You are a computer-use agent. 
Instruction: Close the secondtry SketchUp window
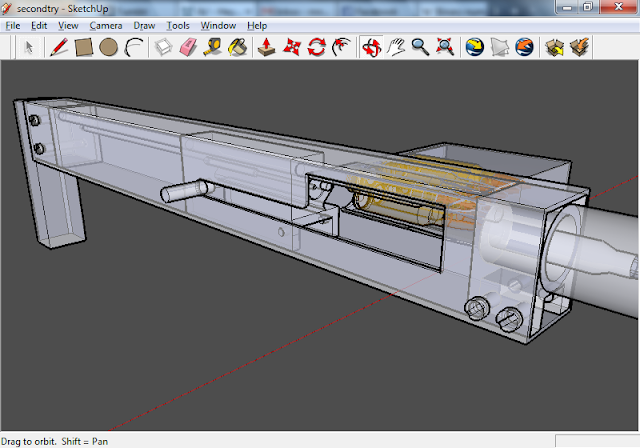coord(618,7)
